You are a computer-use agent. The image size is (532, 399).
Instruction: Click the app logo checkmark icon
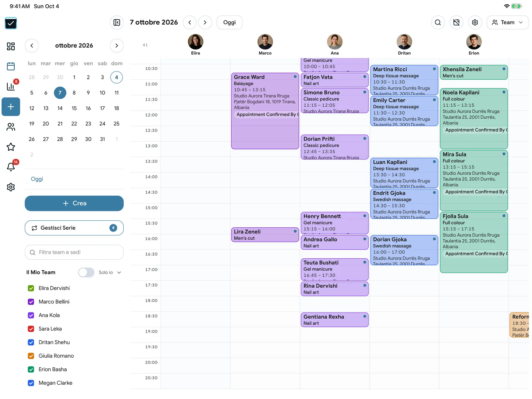pyautogui.click(x=11, y=23)
